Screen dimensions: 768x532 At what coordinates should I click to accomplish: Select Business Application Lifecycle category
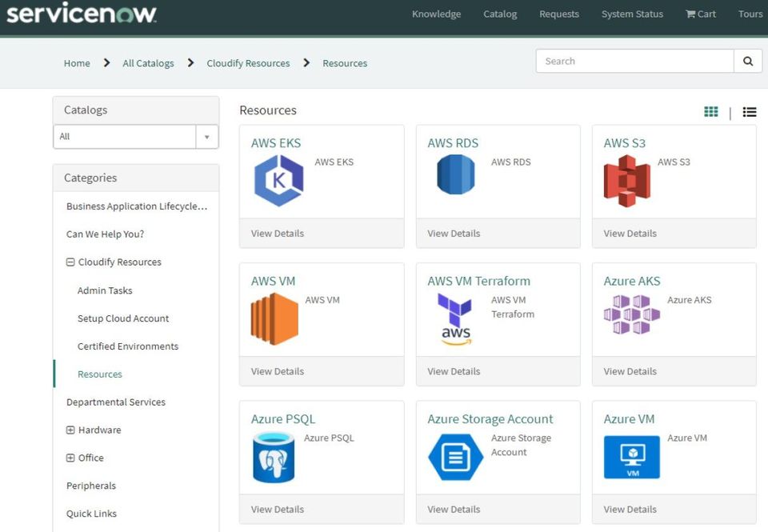(x=137, y=206)
